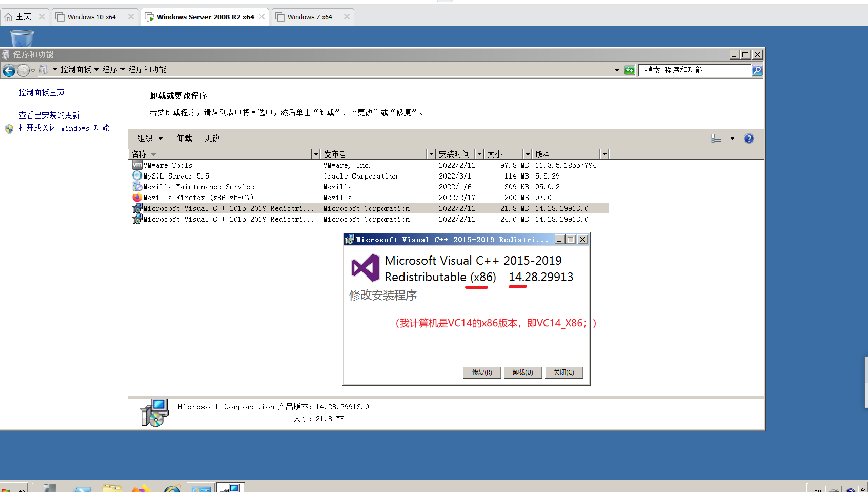
Task: Click the VMware Tools icon in the list
Action: coord(137,165)
